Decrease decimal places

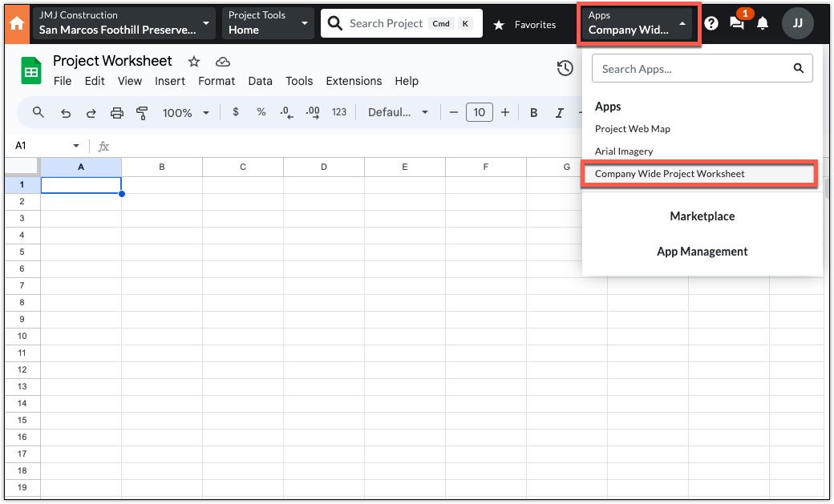point(287,113)
